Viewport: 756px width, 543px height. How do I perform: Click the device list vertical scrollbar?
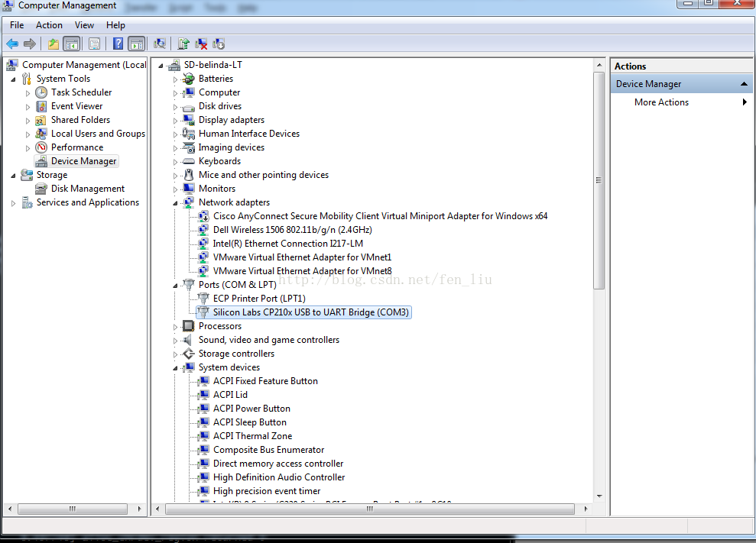coord(599,305)
